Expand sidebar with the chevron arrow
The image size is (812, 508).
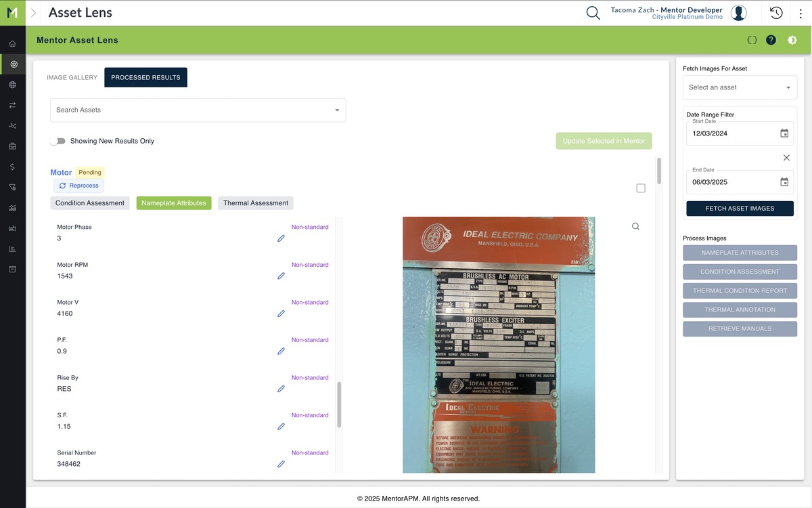(x=34, y=13)
